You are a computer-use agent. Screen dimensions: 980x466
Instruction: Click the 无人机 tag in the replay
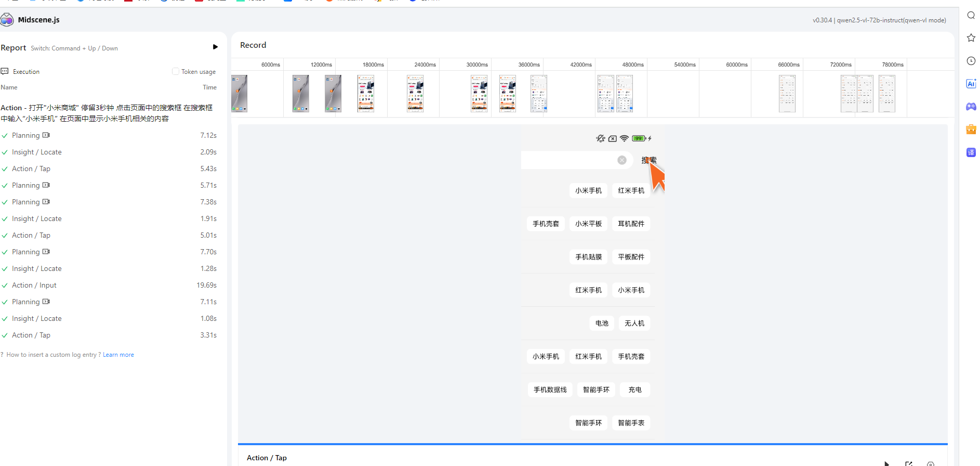pos(634,323)
